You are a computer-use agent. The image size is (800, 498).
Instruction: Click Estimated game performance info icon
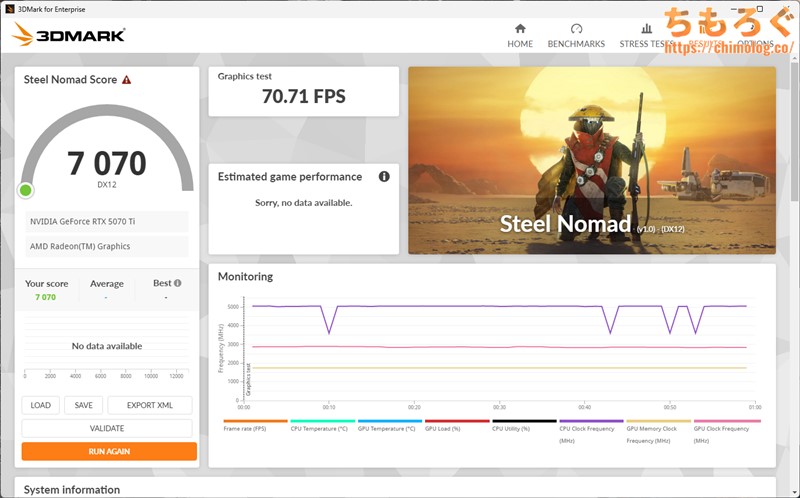click(x=384, y=177)
